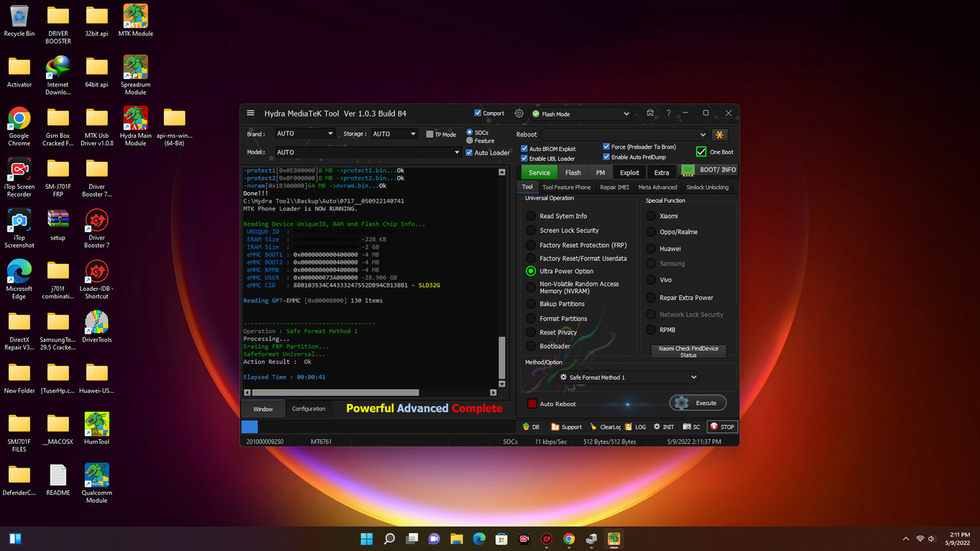Open the settings gear next to Comport
This screenshot has width=980, height=551.
coord(519,113)
